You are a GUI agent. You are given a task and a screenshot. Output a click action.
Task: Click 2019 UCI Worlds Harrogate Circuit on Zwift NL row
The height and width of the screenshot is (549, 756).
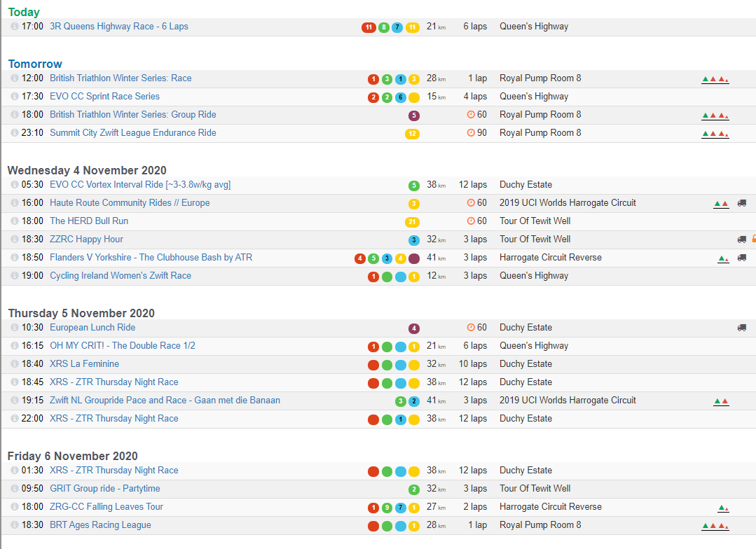[x=568, y=400]
